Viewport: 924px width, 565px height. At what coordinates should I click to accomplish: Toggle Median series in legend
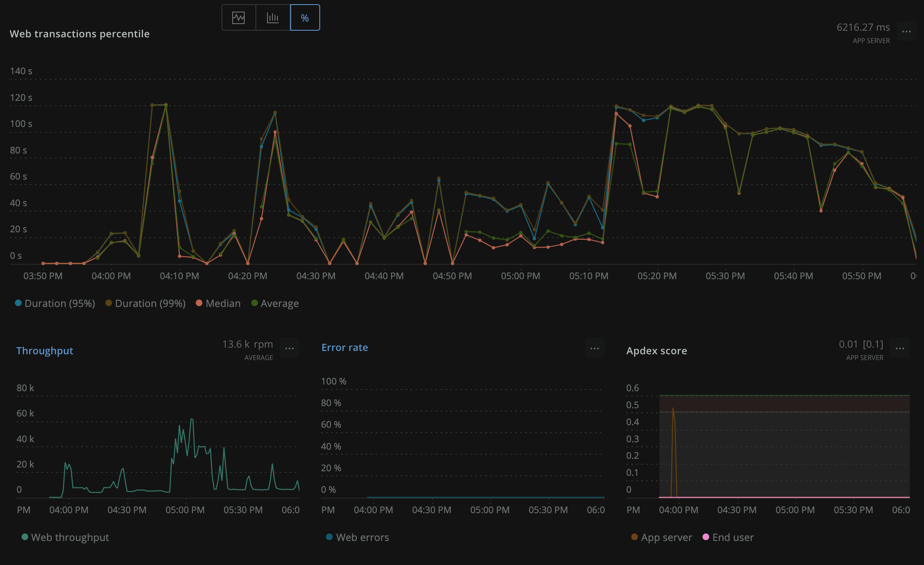[218, 303]
